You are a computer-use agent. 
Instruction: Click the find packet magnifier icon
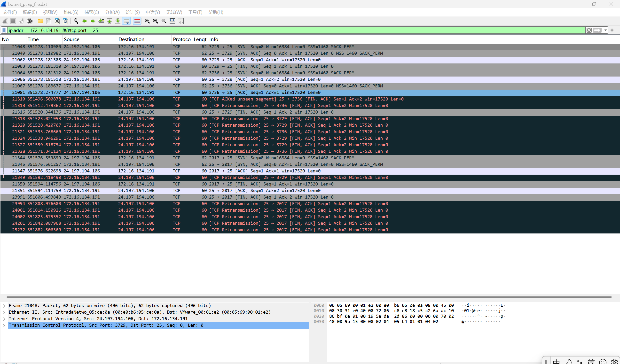coord(76,21)
